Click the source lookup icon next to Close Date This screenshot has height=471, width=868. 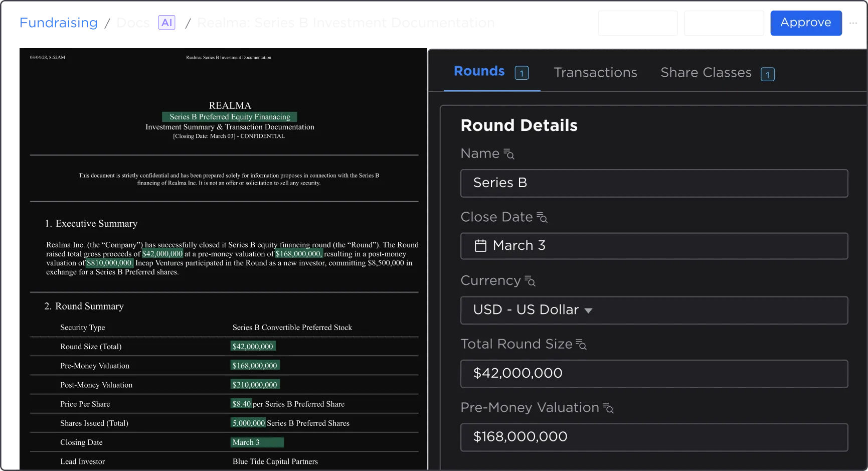tap(542, 217)
